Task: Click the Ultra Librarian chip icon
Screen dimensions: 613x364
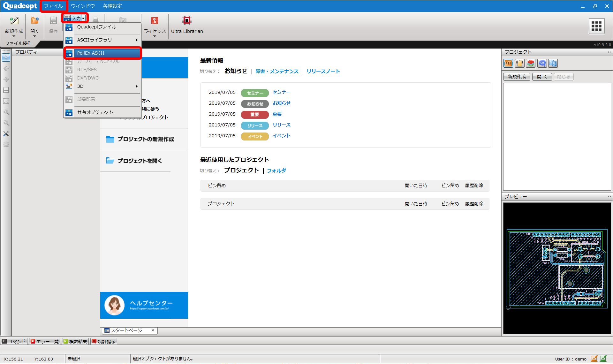Action: tap(187, 20)
